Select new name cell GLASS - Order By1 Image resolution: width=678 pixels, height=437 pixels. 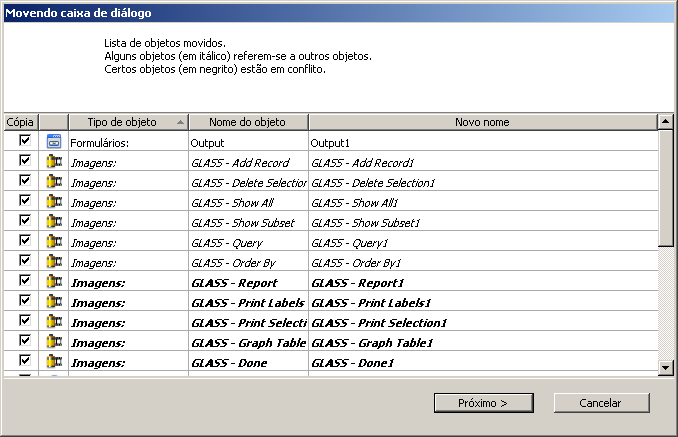483,262
